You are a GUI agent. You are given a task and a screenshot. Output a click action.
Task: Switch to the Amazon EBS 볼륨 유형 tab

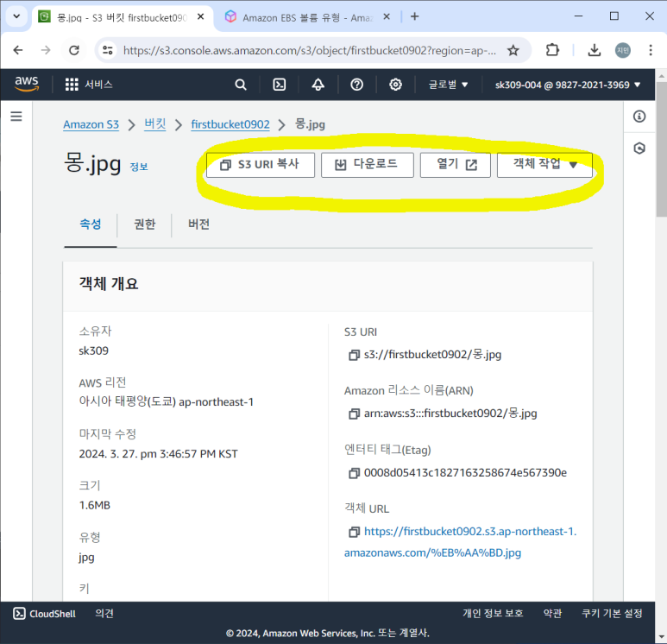pyautogui.click(x=307, y=17)
